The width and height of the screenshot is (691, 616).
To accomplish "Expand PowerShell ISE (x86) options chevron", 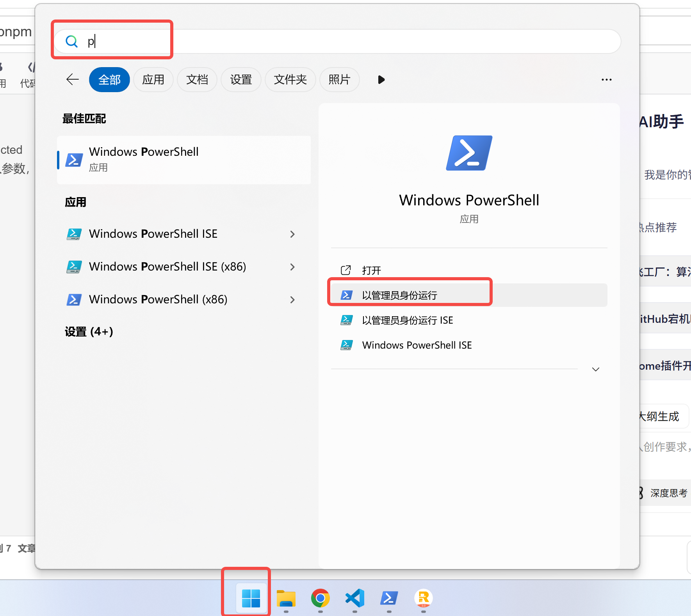I will coord(292,267).
